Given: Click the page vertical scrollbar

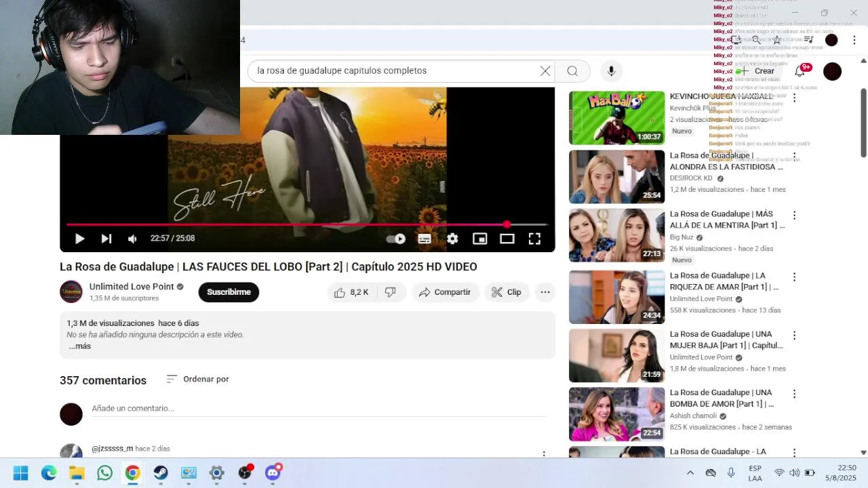Looking at the screenshot, I should 863,123.
